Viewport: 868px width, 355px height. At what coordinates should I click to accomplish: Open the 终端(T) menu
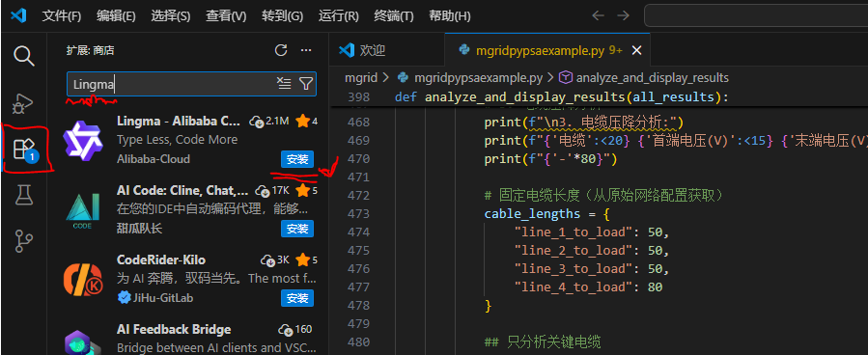click(394, 16)
